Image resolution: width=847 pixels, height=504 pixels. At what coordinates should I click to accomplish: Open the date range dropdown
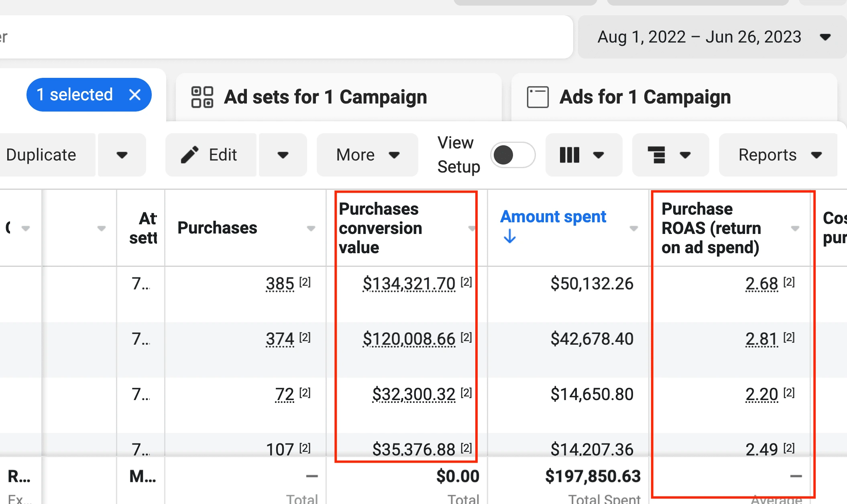tap(712, 37)
